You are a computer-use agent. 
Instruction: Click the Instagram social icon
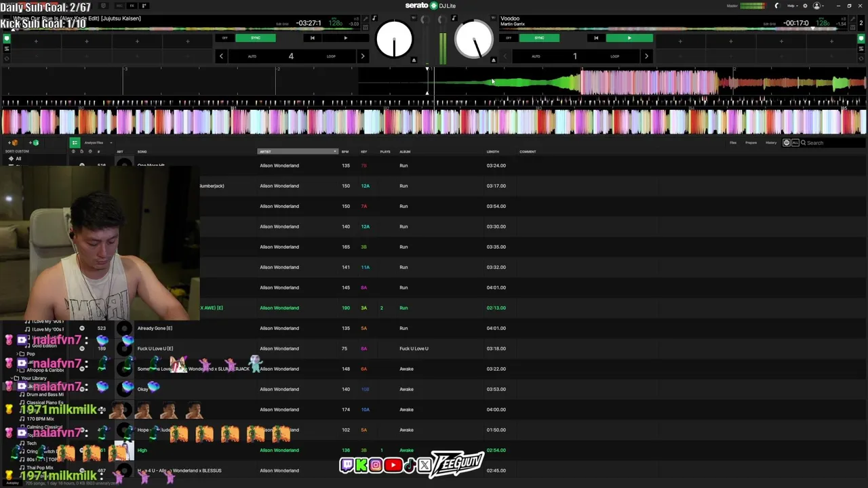tap(376, 465)
